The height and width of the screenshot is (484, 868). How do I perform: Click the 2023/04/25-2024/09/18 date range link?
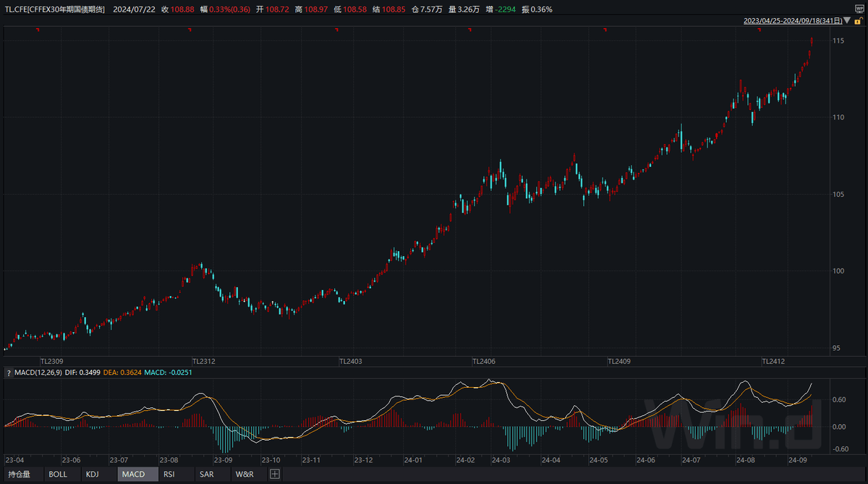[792, 21]
